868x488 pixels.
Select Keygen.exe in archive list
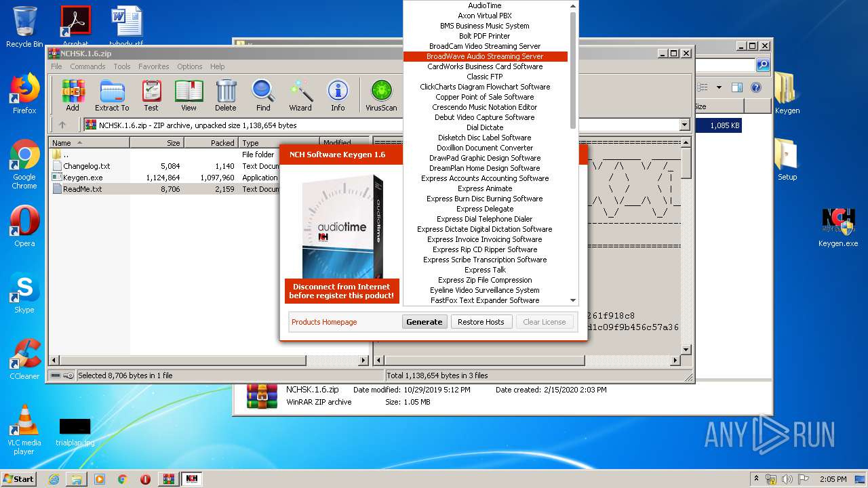[83, 178]
